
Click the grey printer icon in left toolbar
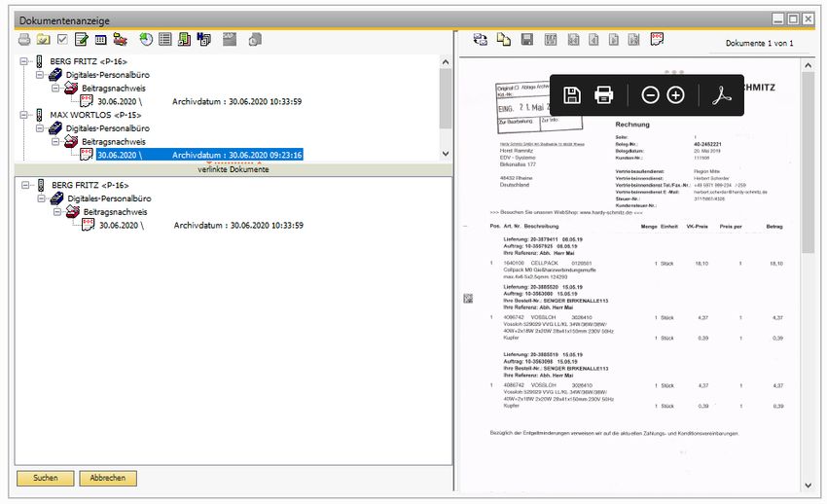tap(24, 40)
